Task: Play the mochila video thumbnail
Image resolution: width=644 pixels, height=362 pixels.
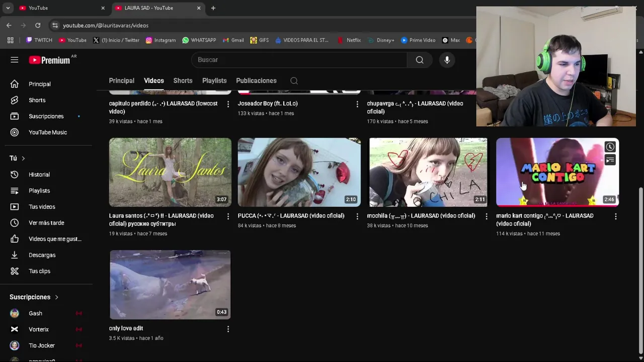Action: coord(428,172)
